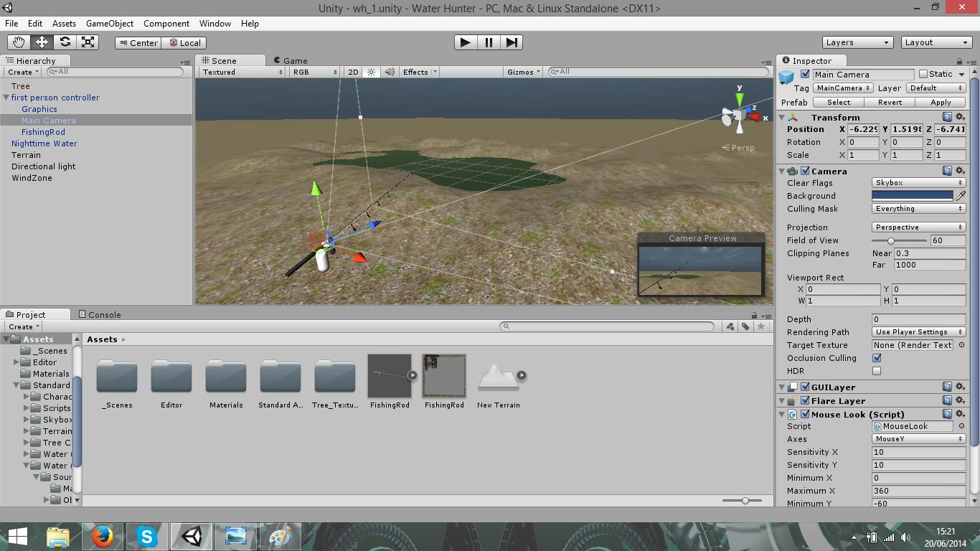Open the Layers dropdown
The image size is (980, 551).
[x=857, y=42]
